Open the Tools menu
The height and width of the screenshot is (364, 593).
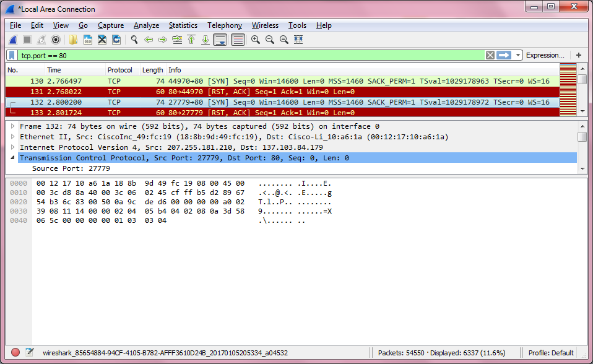[x=297, y=25]
